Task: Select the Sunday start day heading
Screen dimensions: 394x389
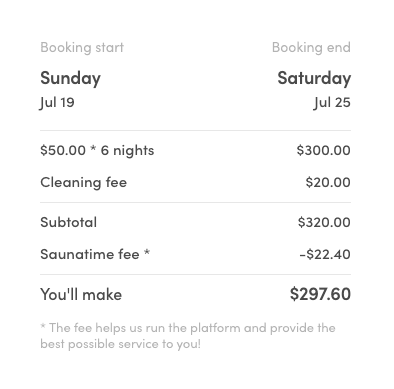Action: (70, 78)
